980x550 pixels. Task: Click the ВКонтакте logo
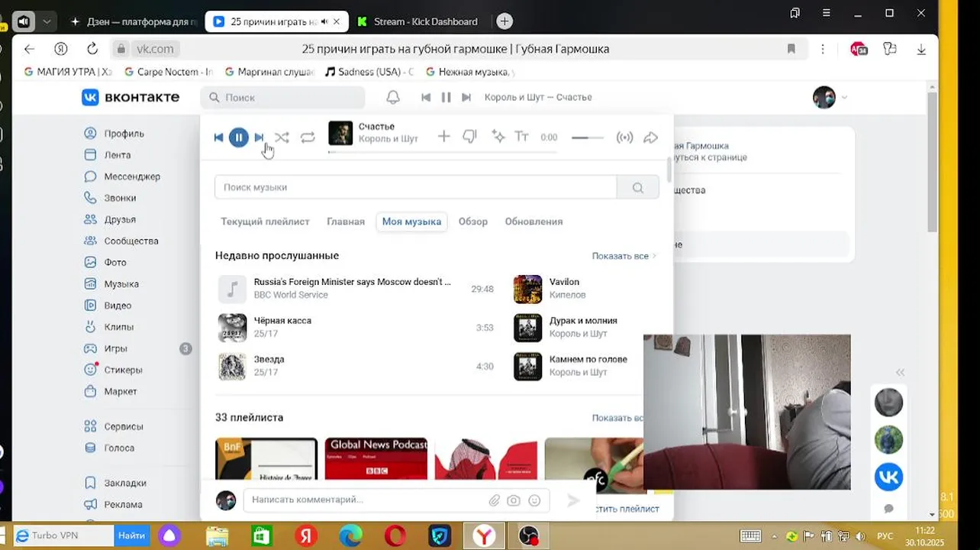131,97
